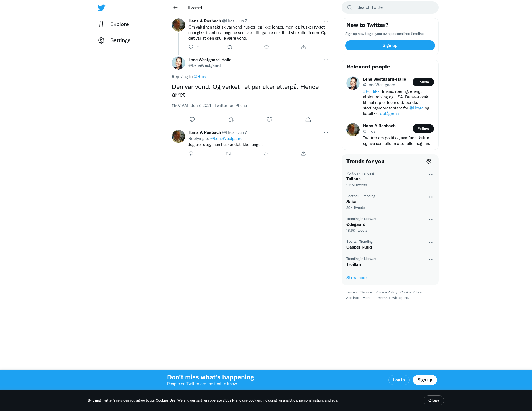Viewport: 532px width, 411px height.
Task: Close the cookies notice banner
Action: click(x=434, y=400)
